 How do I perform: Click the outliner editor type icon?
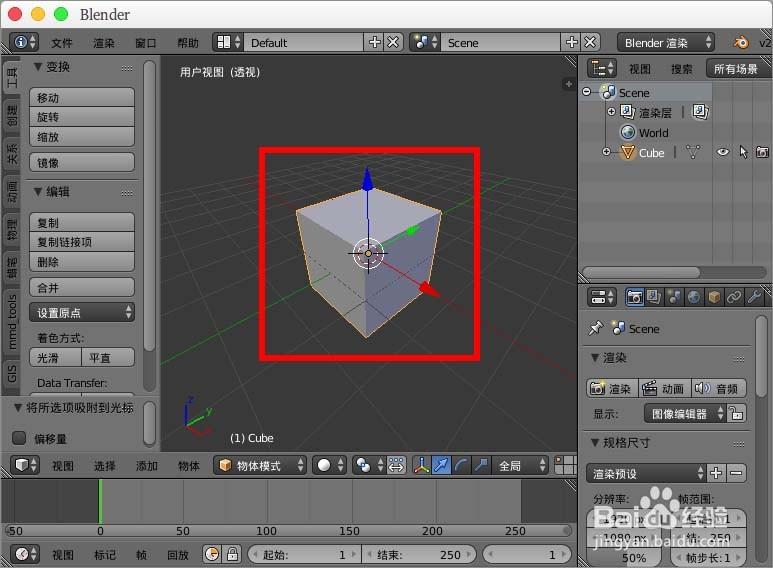pos(602,69)
